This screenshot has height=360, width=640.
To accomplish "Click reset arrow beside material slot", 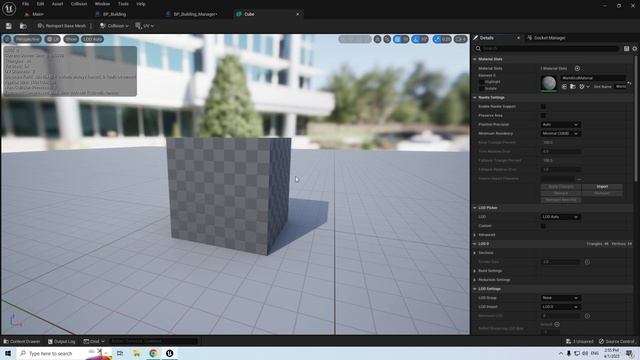I will [x=629, y=83].
